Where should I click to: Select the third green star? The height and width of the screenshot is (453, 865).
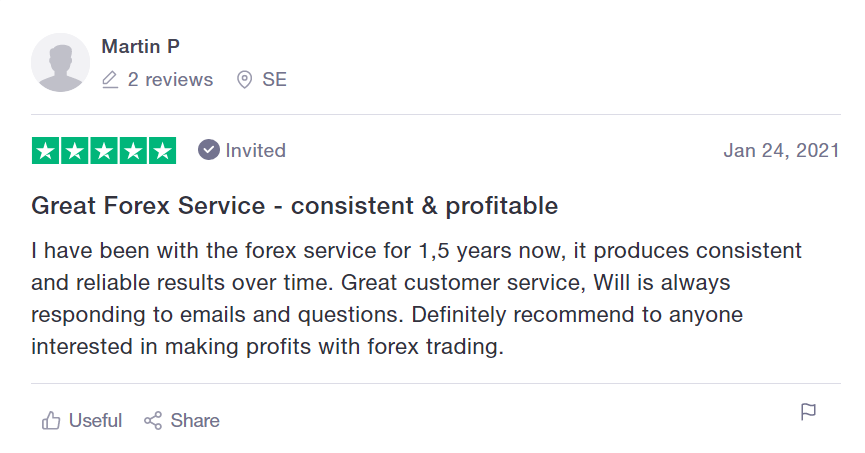pos(104,151)
